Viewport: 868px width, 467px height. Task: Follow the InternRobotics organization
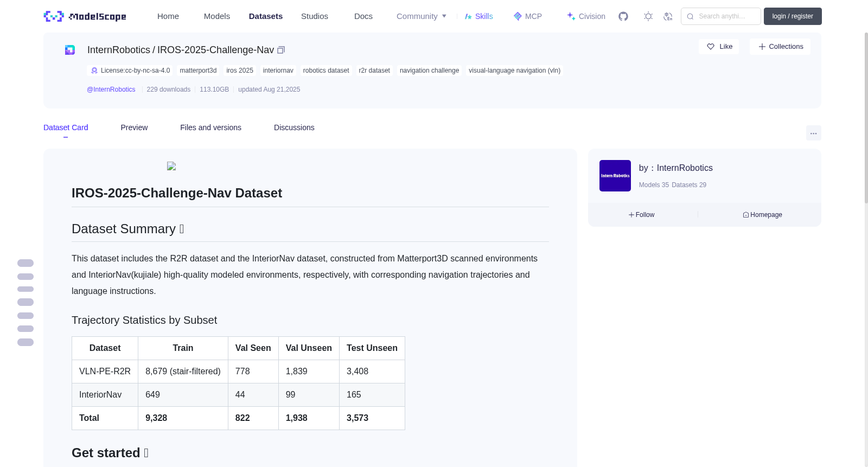pyautogui.click(x=642, y=215)
